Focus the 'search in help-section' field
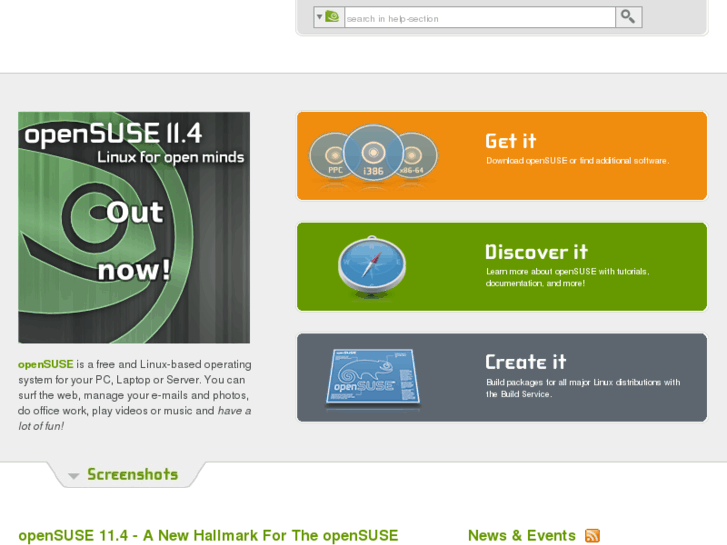This screenshot has width=727, height=545. click(x=480, y=18)
